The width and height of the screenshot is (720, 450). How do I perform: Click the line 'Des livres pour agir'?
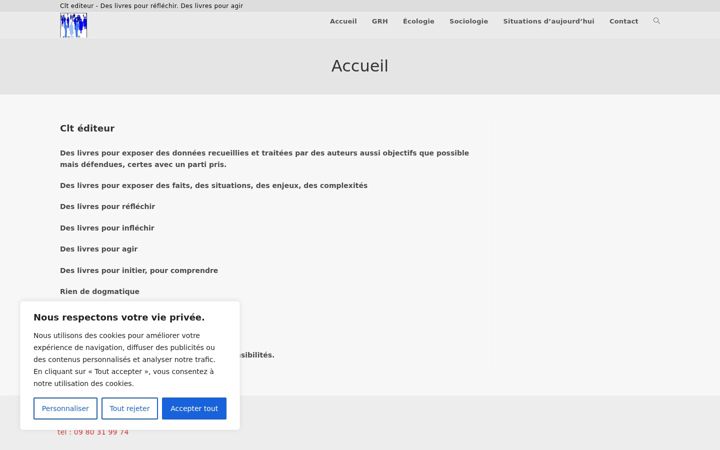click(99, 249)
